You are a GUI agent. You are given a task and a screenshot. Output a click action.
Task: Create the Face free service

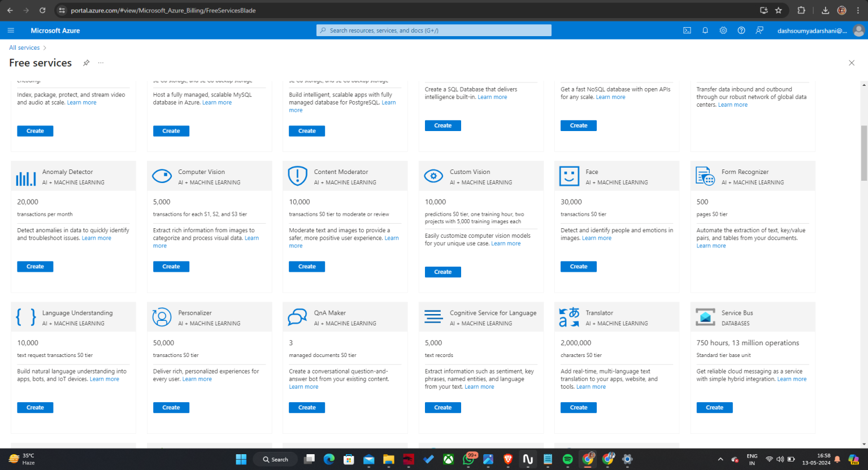[x=578, y=266]
